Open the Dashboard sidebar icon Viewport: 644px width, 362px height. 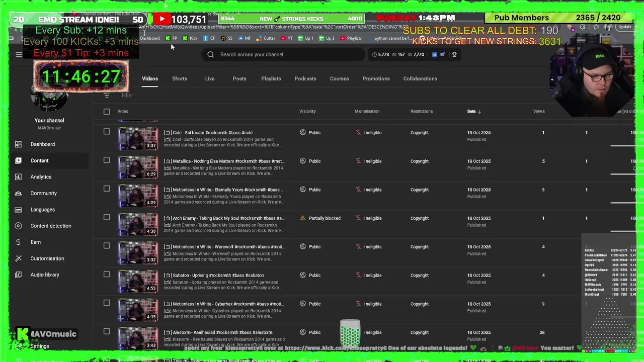point(18,144)
